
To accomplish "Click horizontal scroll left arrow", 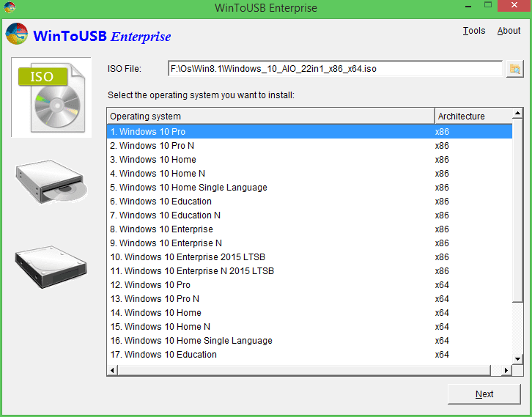I will point(112,370).
